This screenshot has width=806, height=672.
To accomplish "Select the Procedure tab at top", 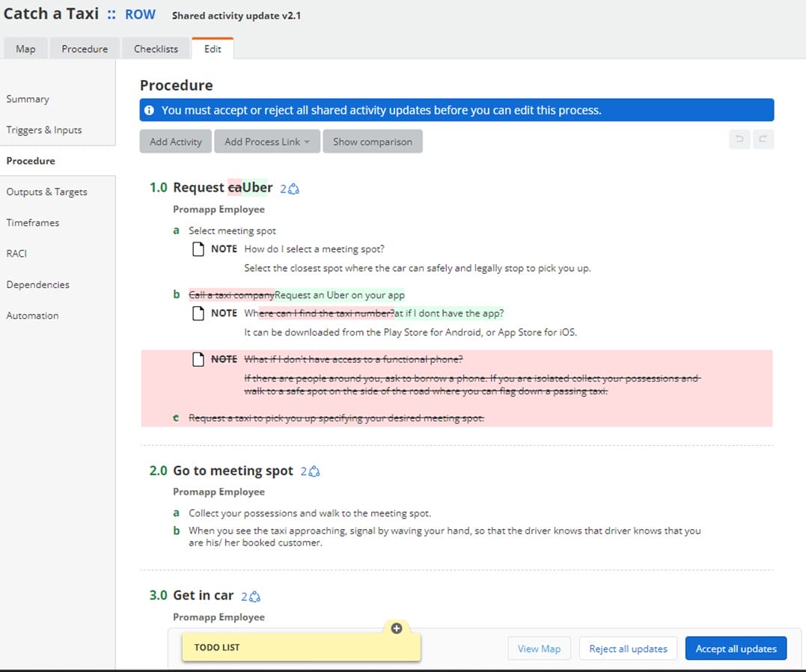I will 85,49.
